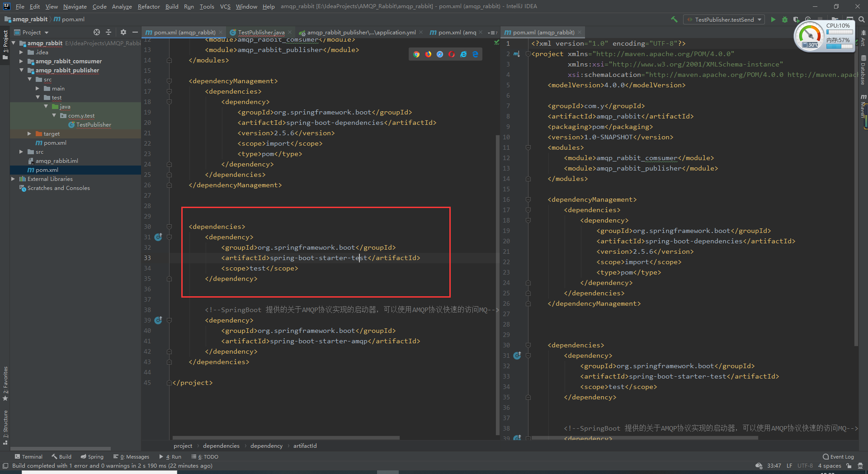The width and height of the screenshot is (868, 474).
Task: Click the hector inspector icon in the status bar
Action: coord(860,465)
